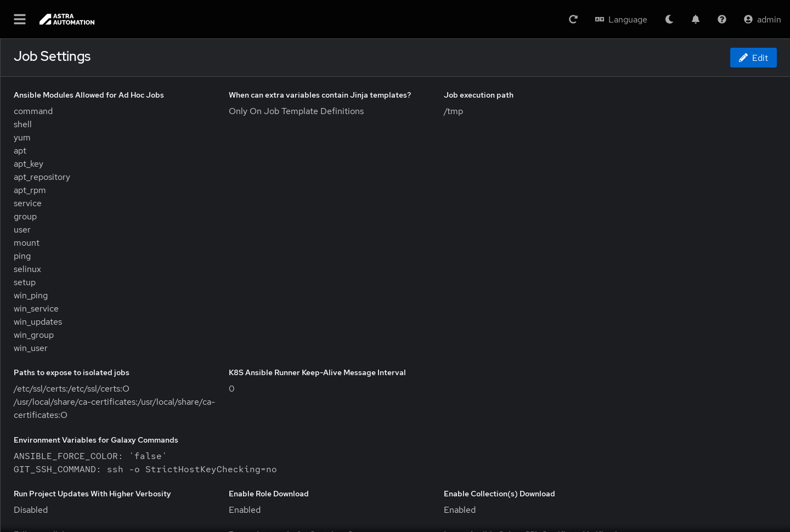Click the Job Settings page title
This screenshot has width=790, height=532.
coord(52,56)
